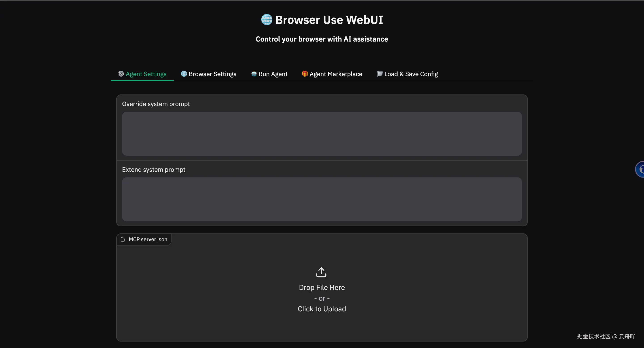The image size is (644, 348).
Task: Click the globe icon on Browser Settings tab
Action: coord(184,74)
